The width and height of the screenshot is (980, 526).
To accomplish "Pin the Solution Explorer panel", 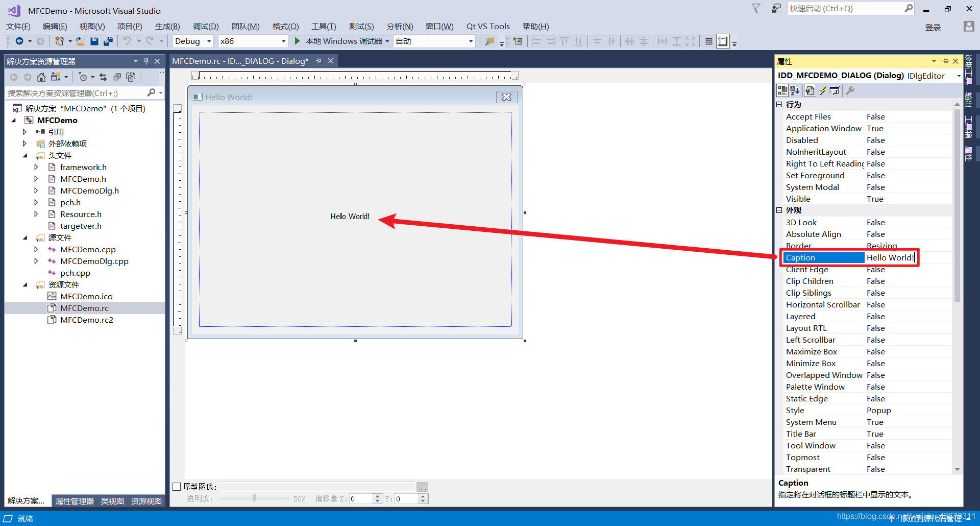I will (x=146, y=61).
